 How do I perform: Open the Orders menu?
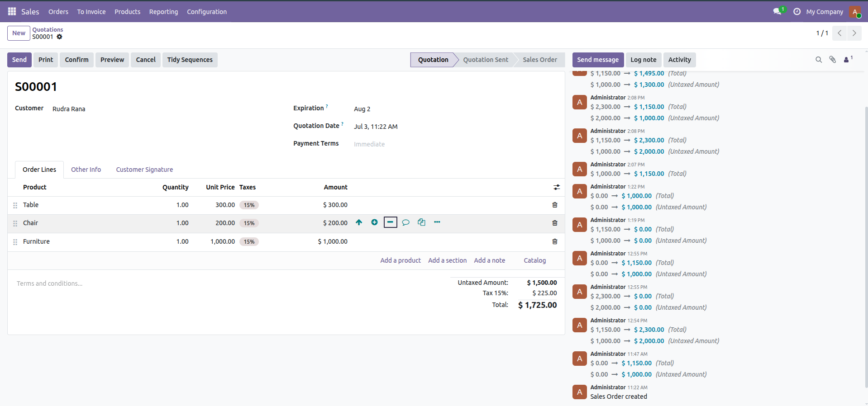point(58,12)
